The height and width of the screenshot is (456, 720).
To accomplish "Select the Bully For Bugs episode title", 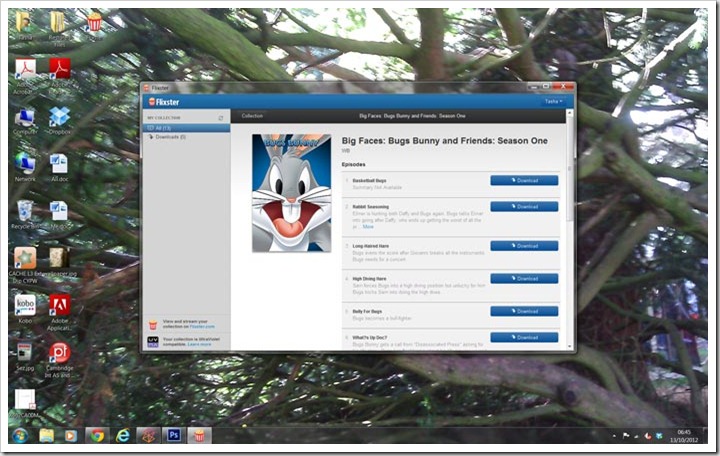I will tap(367, 311).
